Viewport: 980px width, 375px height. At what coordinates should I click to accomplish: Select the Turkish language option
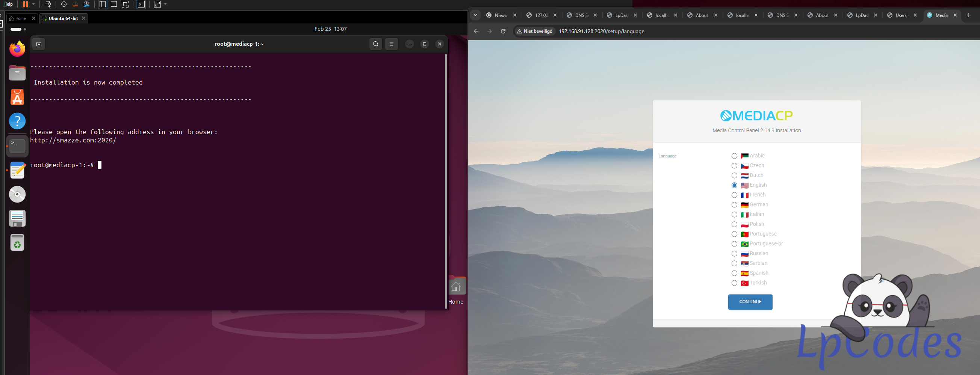pos(734,283)
